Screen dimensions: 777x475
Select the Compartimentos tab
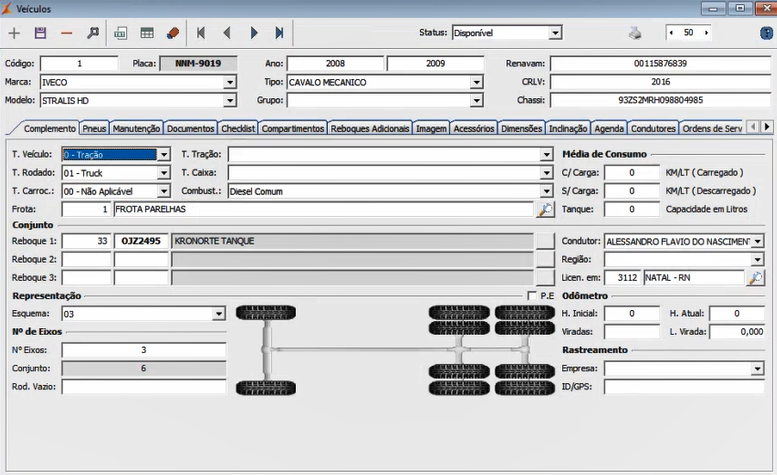click(293, 128)
